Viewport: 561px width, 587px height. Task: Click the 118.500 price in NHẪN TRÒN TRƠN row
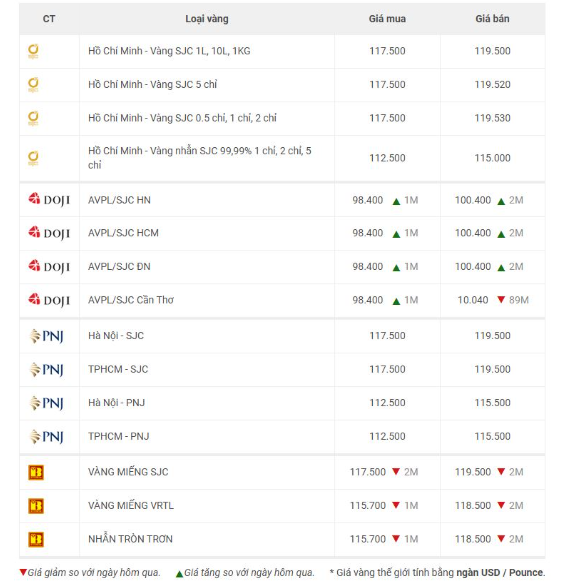point(473,539)
